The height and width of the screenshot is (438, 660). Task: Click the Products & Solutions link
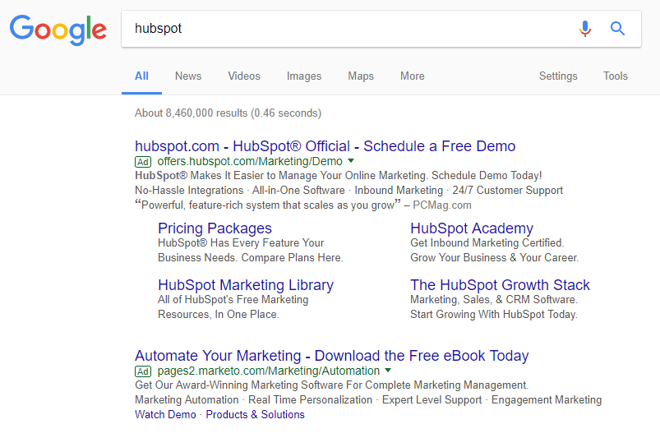[255, 415]
